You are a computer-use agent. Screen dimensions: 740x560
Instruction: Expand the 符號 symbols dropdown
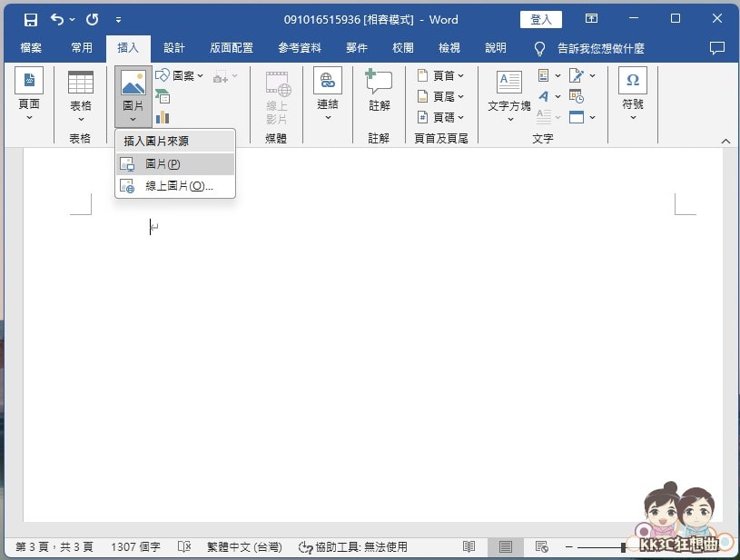pos(633,95)
